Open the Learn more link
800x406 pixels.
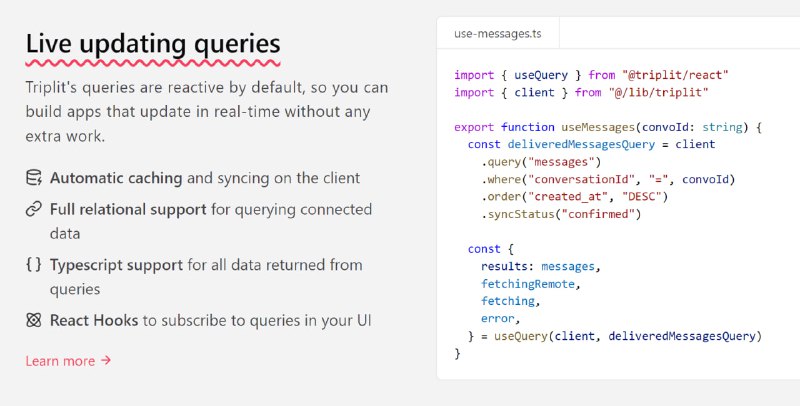pos(68,361)
